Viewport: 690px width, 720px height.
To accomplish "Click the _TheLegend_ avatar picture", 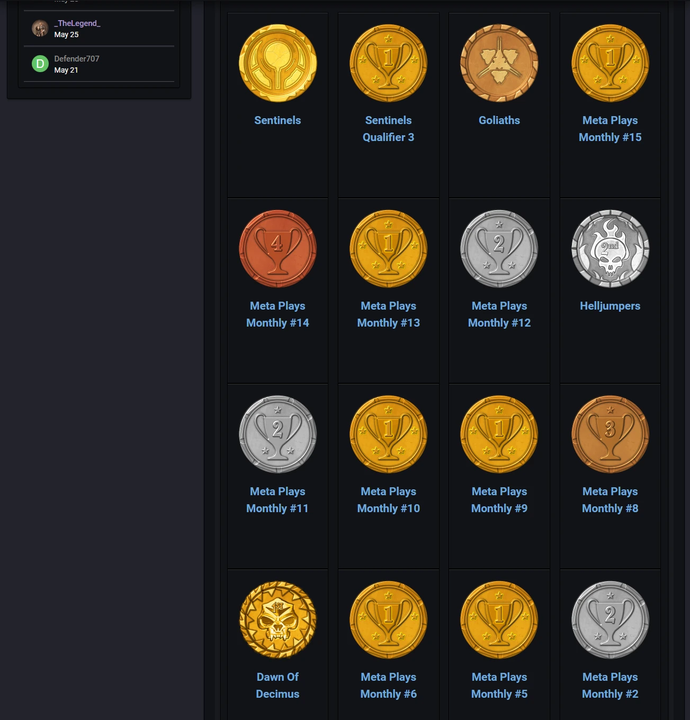I will click(40, 28).
